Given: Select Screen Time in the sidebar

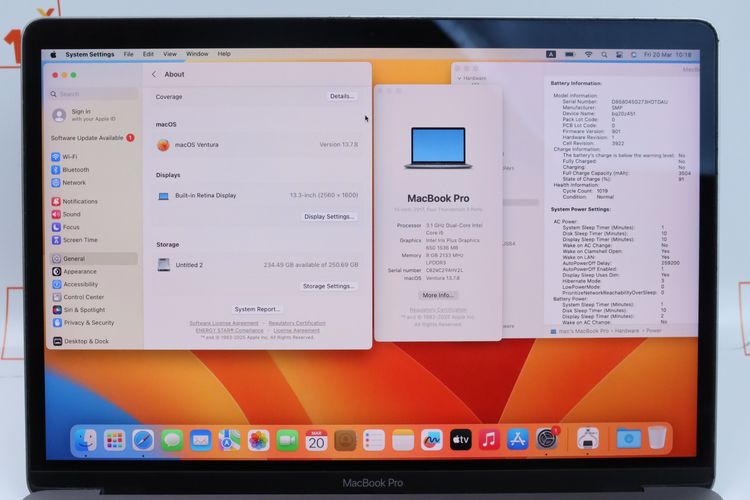Looking at the screenshot, I should tap(94, 240).
